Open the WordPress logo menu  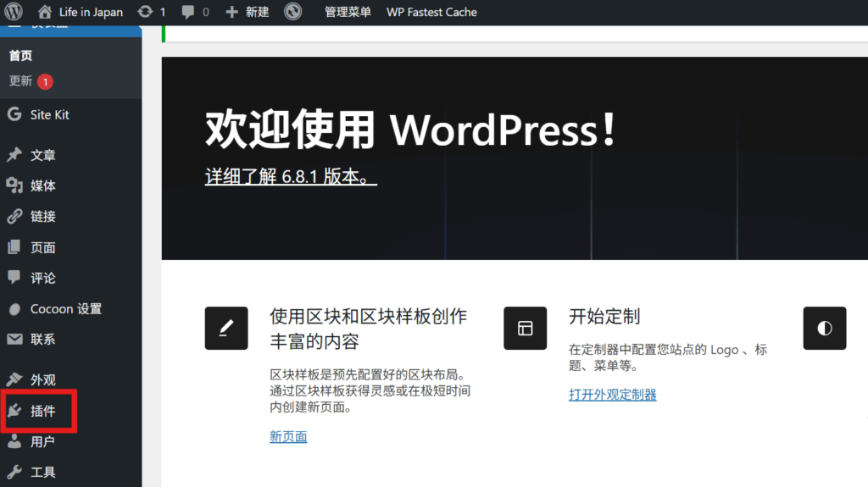(x=14, y=12)
